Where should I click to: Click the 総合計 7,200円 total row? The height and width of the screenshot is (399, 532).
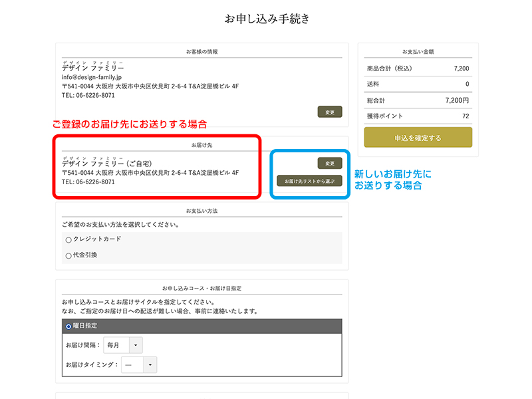click(418, 100)
